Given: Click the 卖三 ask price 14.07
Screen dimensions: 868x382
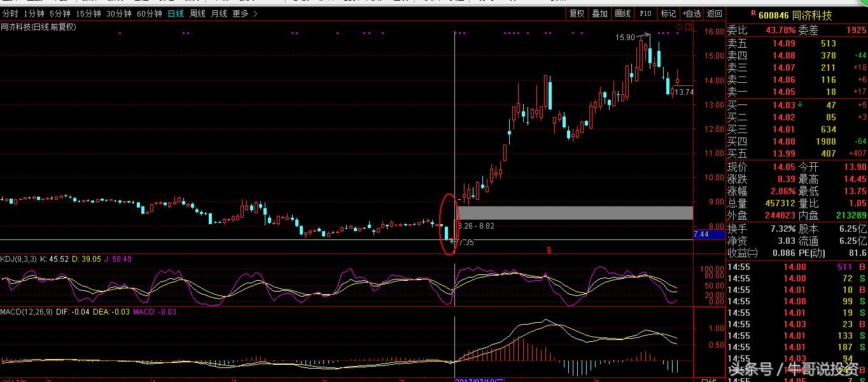Looking at the screenshot, I should pyautogui.click(x=784, y=67).
